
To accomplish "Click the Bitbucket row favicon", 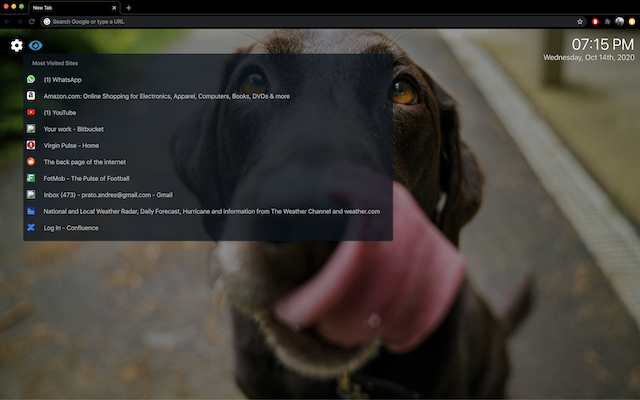I will point(31,129).
